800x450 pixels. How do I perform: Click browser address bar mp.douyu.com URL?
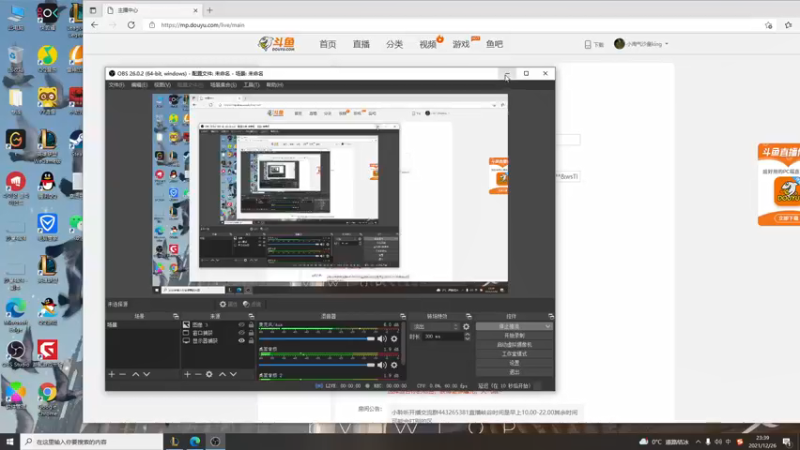(x=203, y=25)
